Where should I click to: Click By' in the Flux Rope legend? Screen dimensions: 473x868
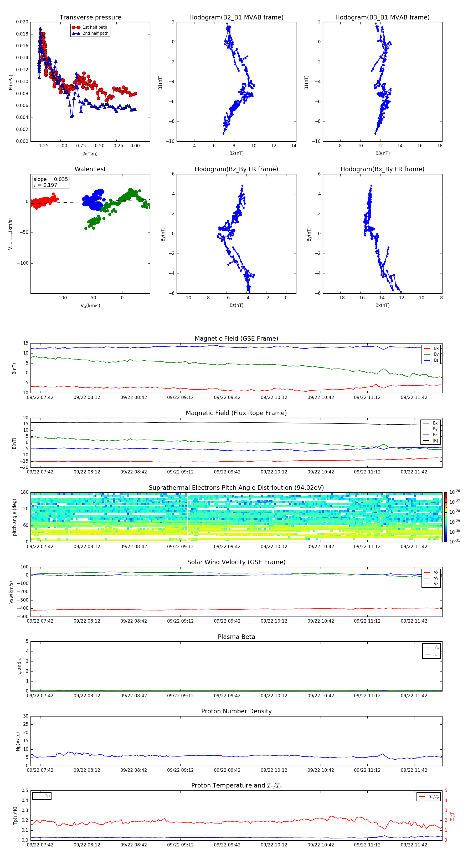(431, 429)
